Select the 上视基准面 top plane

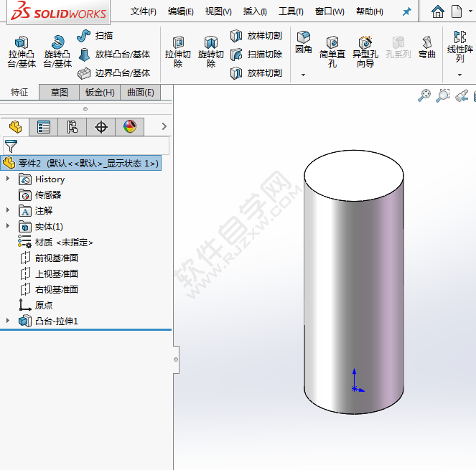pyautogui.click(x=49, y=273)
